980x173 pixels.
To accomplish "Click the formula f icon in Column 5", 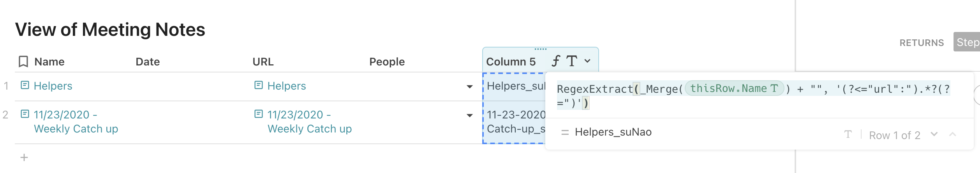I will pyautogui.click(x=555, y=61).
